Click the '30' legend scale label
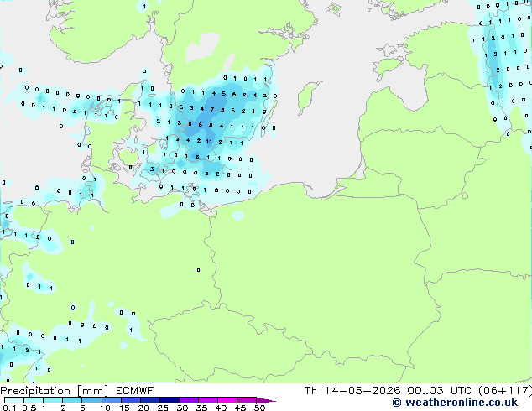 click(x=182, y=408)
